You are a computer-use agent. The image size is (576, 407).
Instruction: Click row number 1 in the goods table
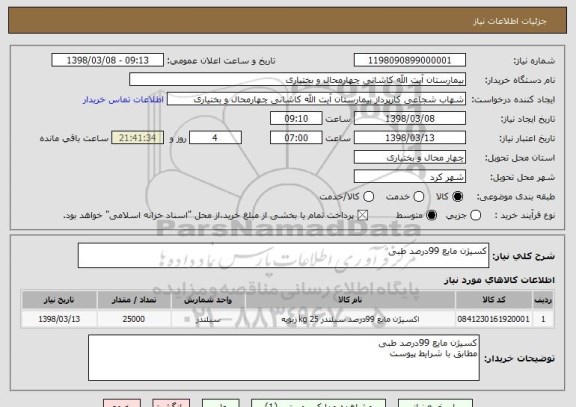point(543,319)
